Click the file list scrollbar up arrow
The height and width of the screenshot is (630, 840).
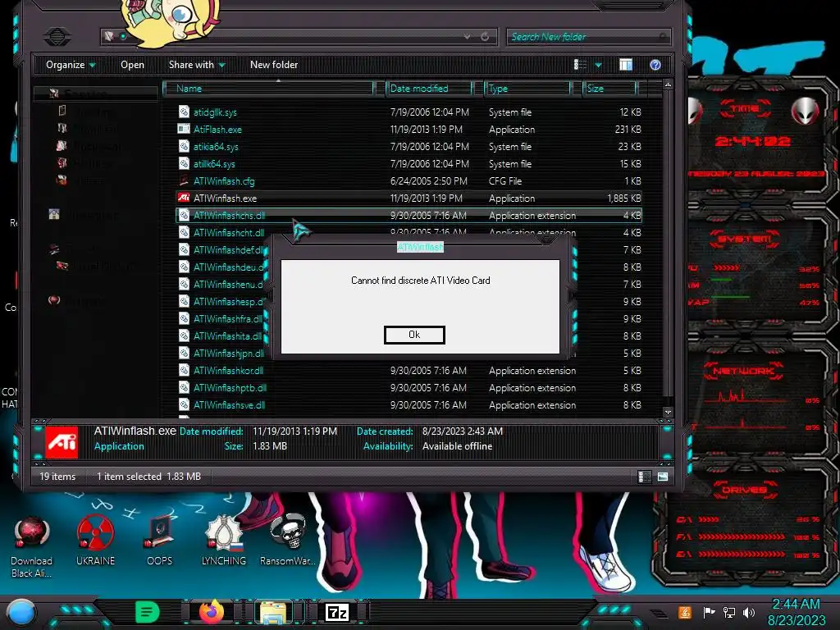tap(668, 84)
